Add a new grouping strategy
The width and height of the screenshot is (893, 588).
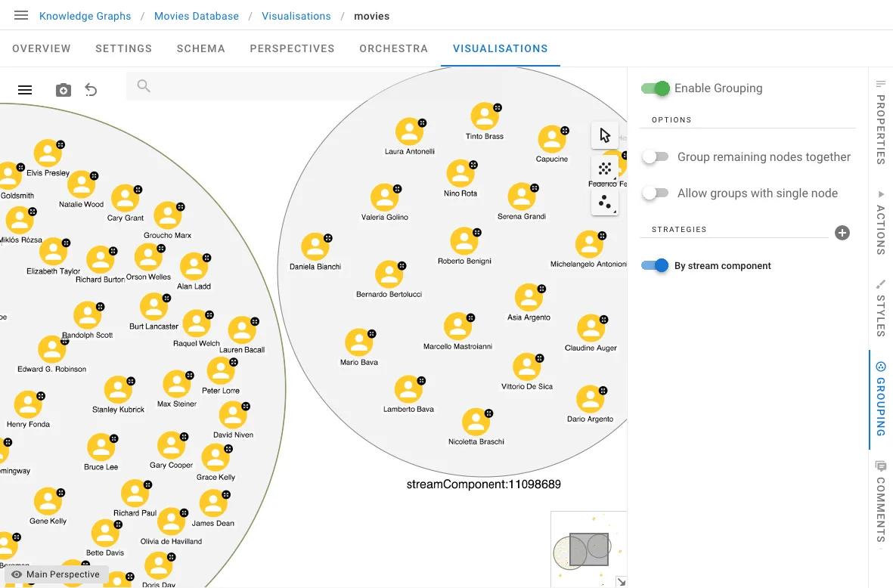click(x=842, y=233)
